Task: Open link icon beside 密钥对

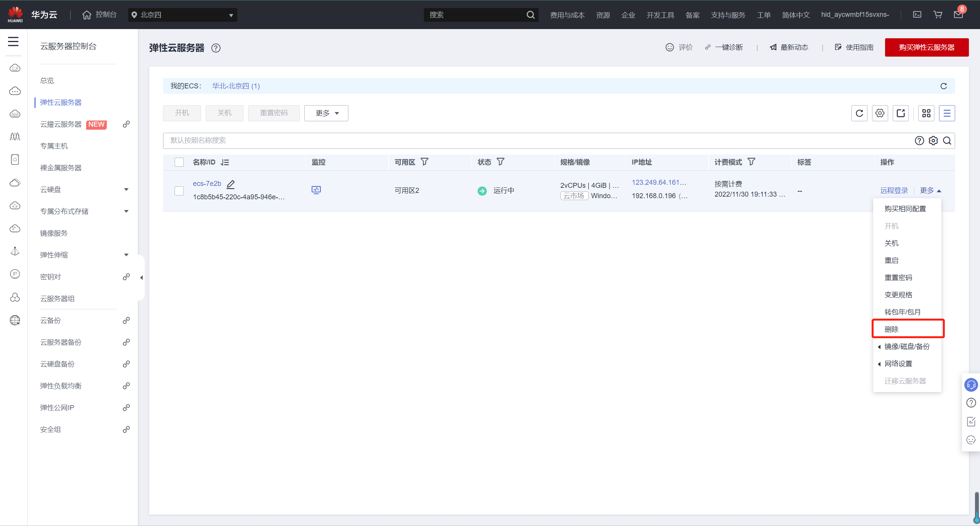Action: click(x=126, y=277)
